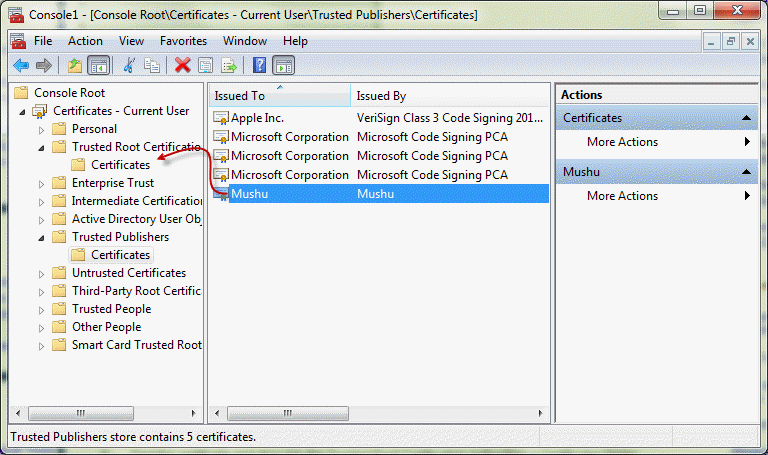Open the File menu
This screenshot has width=768, height=455.
coord(43,41)
